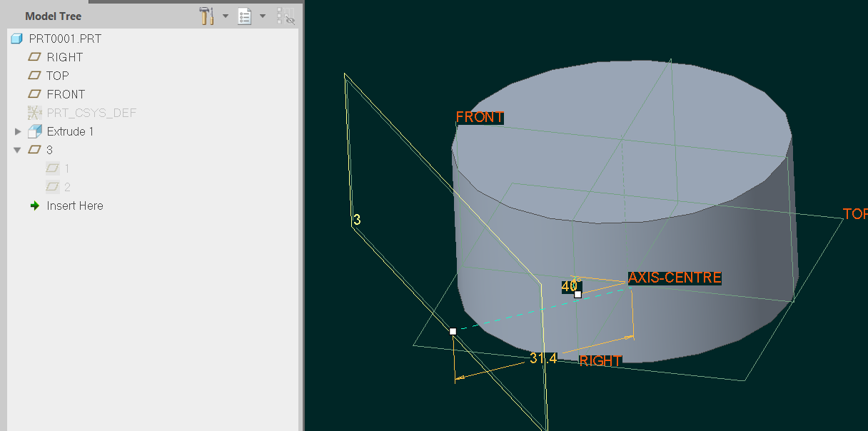Select the 31.4 dimension value
Image resolution: width=868 pixels, height=431 pixels.
(545, 358)
